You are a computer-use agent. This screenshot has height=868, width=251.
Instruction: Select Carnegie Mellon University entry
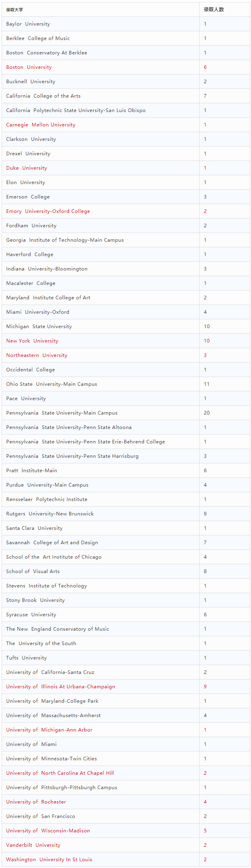tap(40, 125)
